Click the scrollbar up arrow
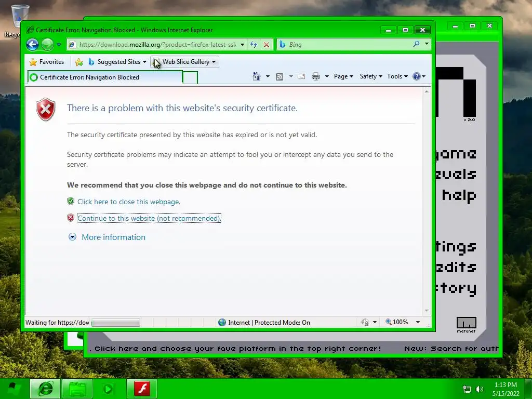 [x=427, y=91]
